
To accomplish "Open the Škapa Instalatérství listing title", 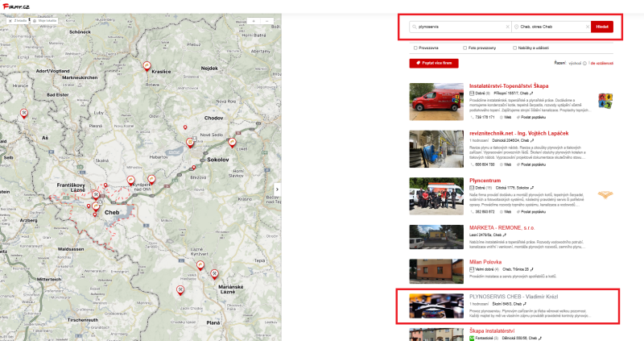I will (492, 331).
